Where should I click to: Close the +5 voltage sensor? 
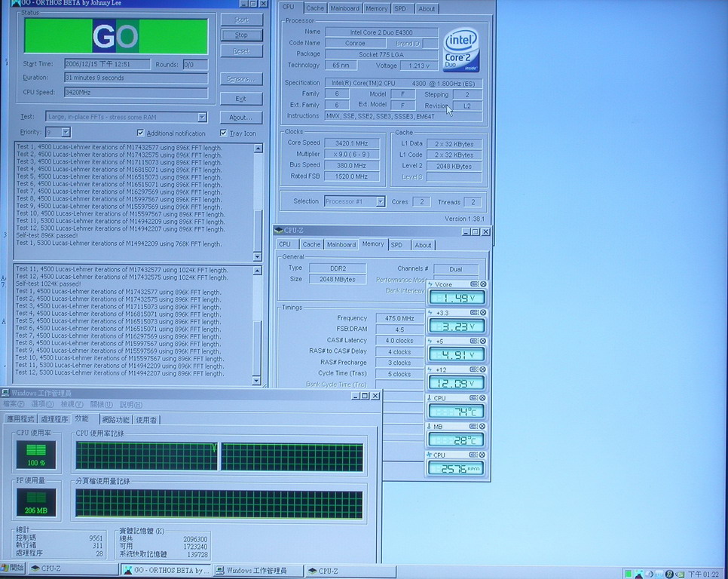tap(483, 341)
